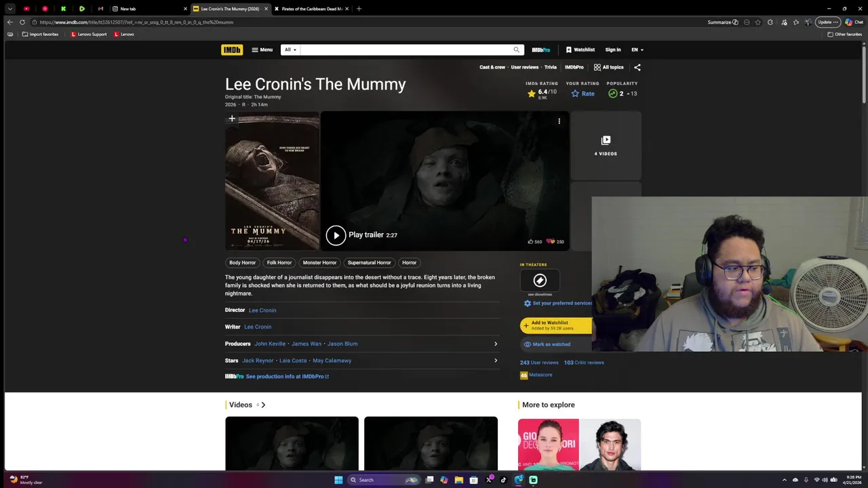This screenshot has width=868, height=488.
Task: Open the Other favorites folder
Action: pyautogui.click(x=844, y=34)
